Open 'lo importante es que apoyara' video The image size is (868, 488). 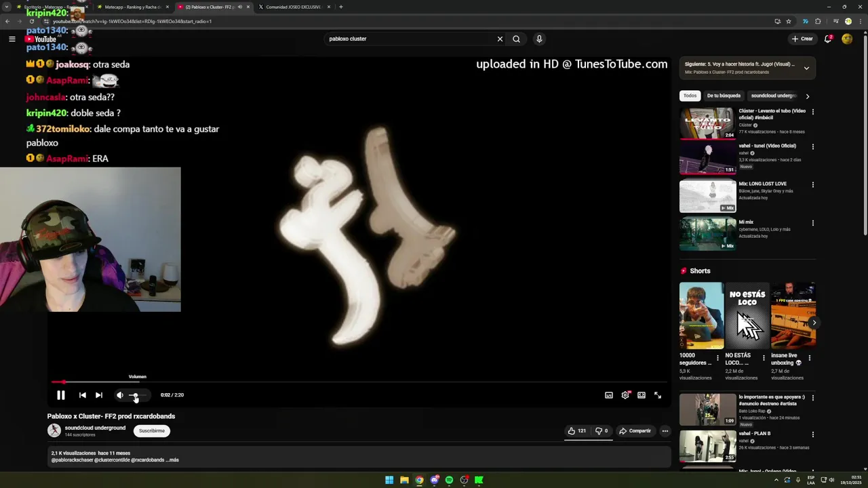(707, 409)
